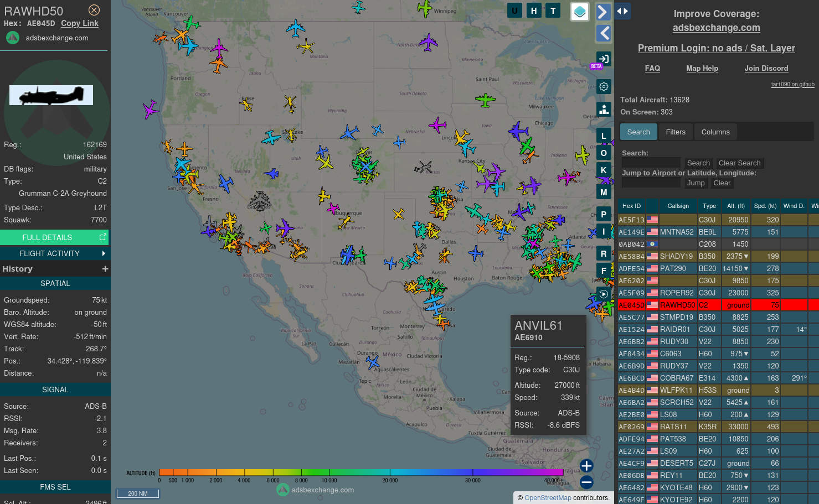This screenshot has width=819, height=504.
Task: Toggle the O map button
Action: click(604, 153)
